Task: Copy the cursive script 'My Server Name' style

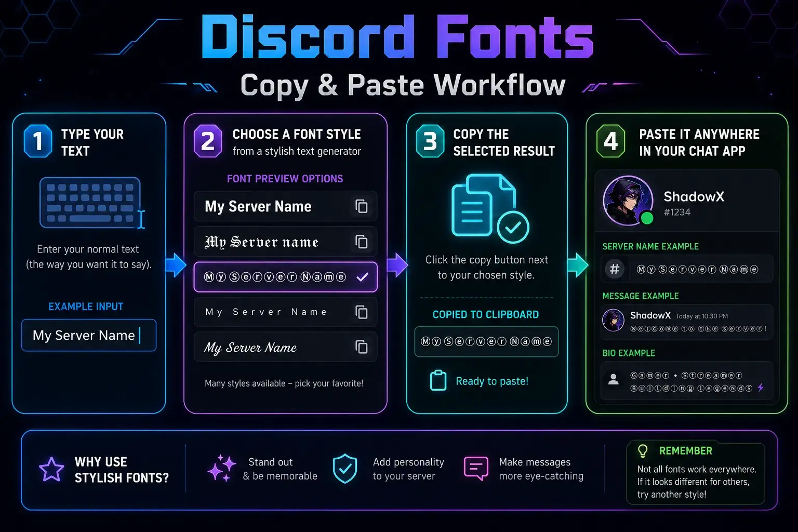Action: 362,347
